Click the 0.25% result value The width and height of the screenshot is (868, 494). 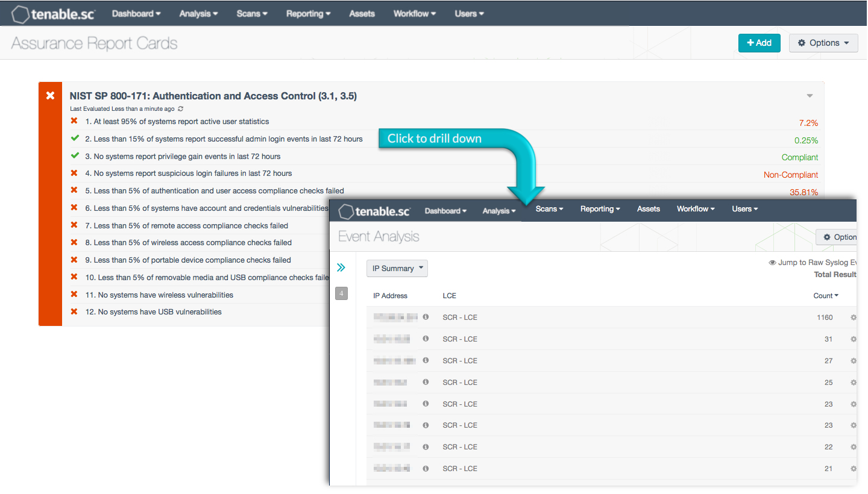(807, 140)
